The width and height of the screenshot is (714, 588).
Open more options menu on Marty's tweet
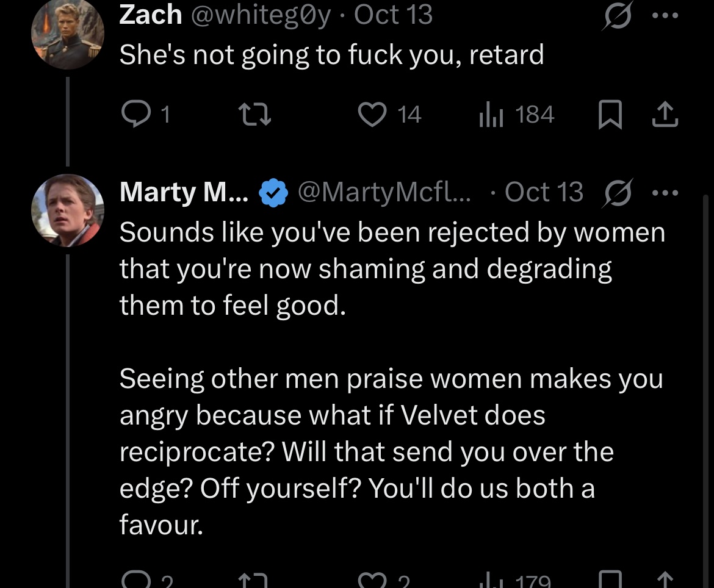coord(665,193)
